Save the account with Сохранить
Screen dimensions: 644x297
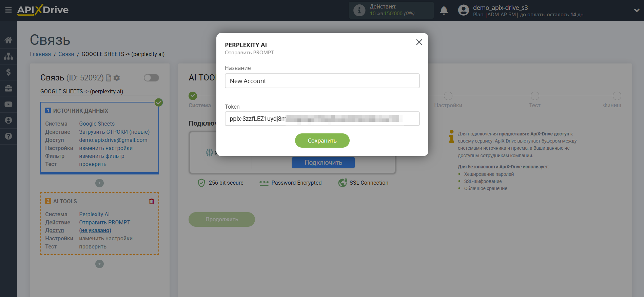tap(322, 141)
